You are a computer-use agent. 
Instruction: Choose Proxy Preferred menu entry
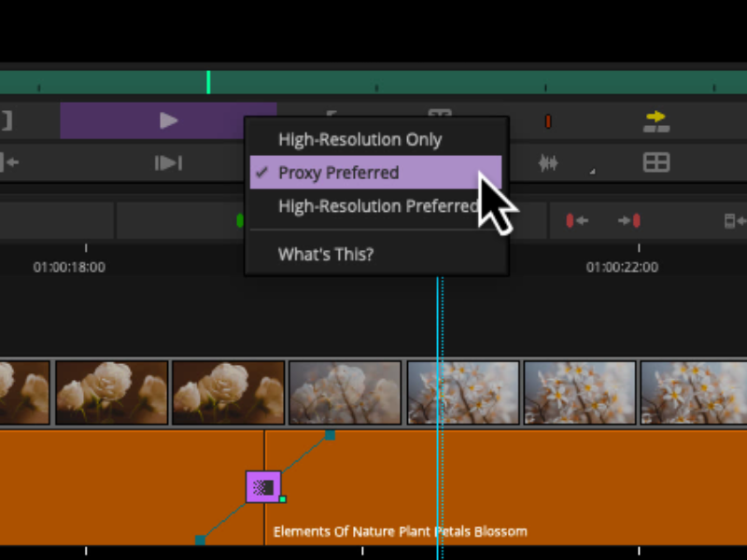pyautogui.click(x=375, y=173)
